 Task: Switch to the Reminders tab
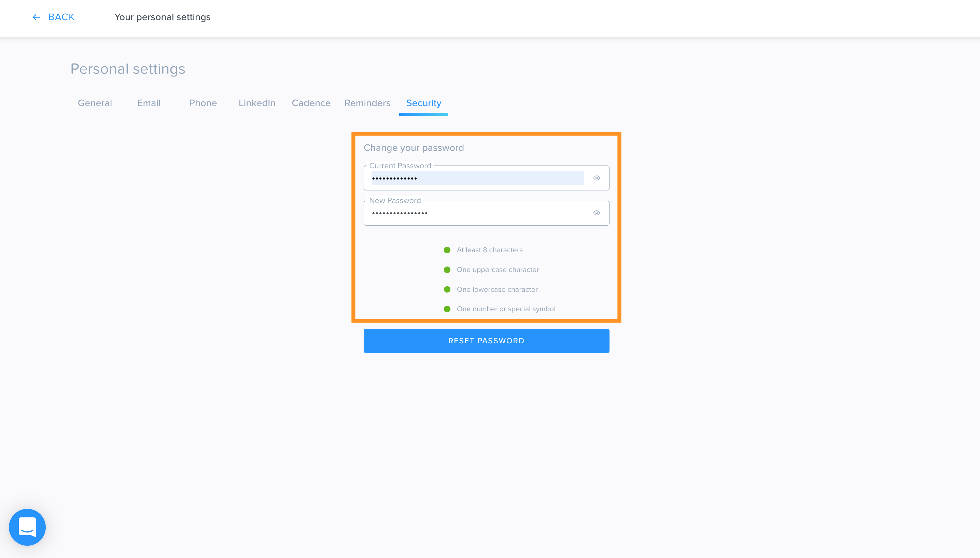pyautogui.click(x=367, y=103)
